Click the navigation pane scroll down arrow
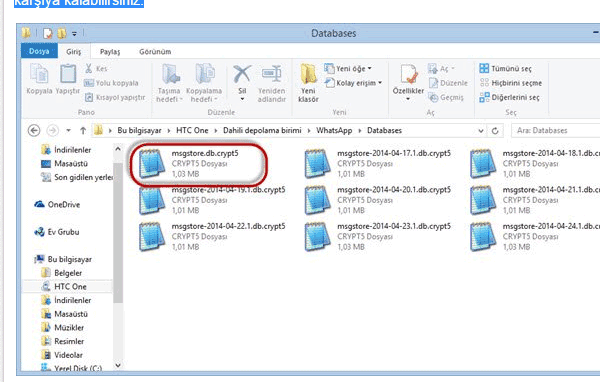Screen dimensions: 600x382 [x=118, y=366]
